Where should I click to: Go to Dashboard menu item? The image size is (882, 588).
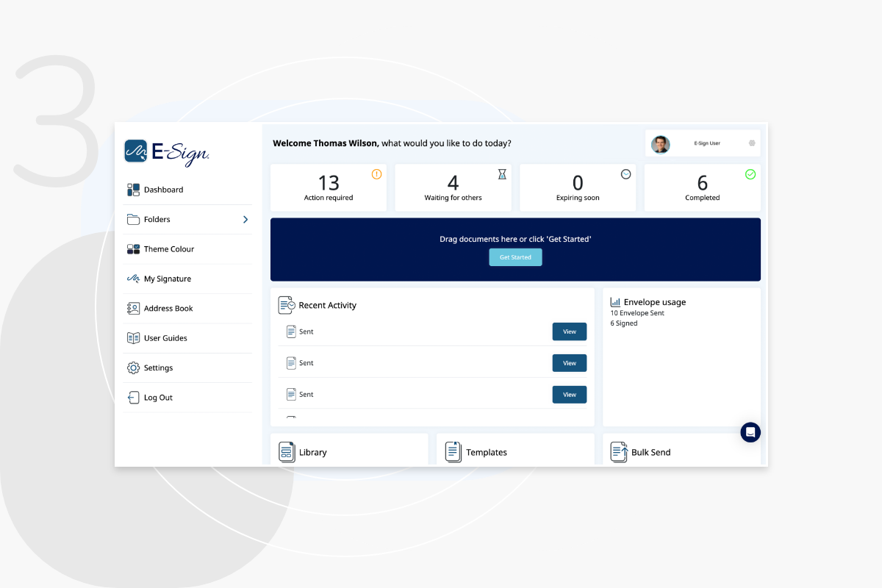coord(187,190)
